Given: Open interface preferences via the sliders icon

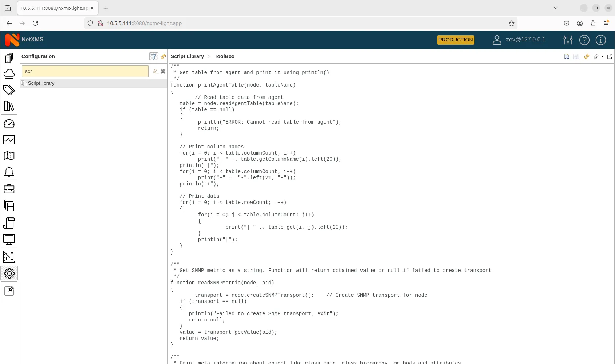Looking at the screenshot, I should pyautogui.click(x=568, y=40).
